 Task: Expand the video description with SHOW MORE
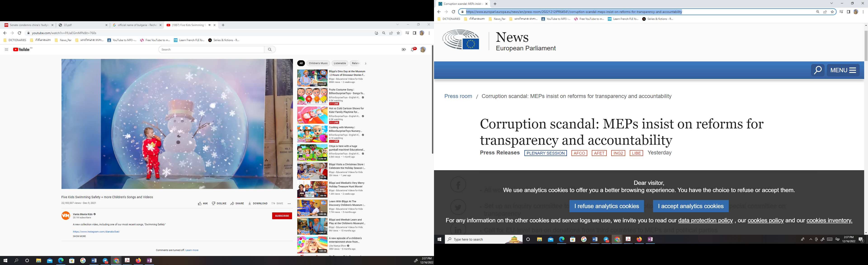(x=80, y=236)
